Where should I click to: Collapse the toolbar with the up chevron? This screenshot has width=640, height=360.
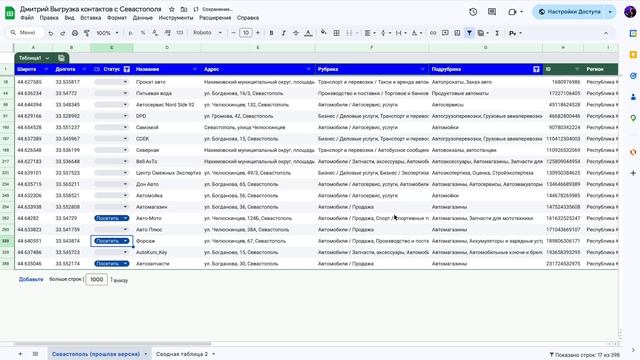pos(606,33)
